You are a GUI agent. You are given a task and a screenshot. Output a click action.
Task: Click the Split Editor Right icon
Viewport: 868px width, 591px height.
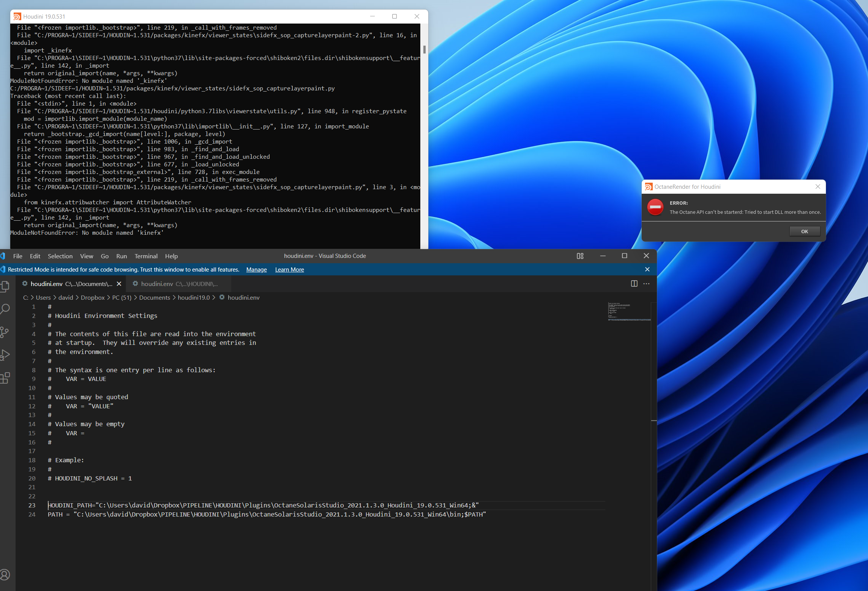(x=634, y=284)
